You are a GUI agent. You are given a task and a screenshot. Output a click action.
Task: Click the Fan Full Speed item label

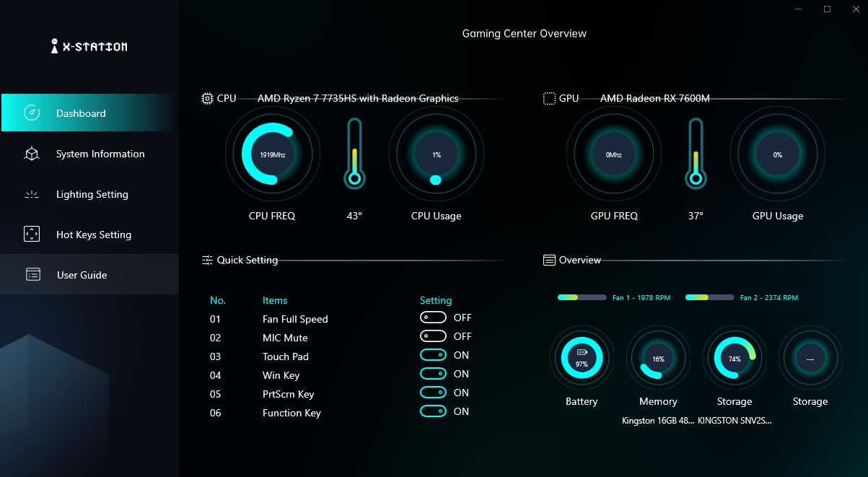click(x=295, y=319)
